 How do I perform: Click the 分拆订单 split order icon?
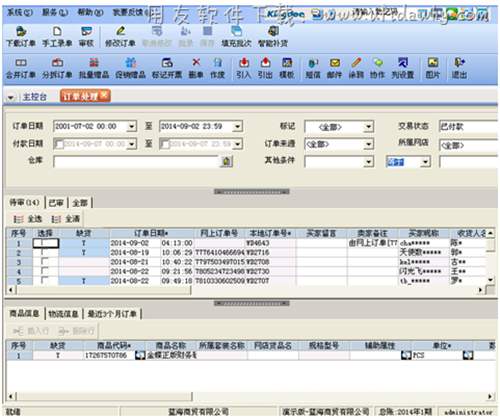coord(57,63)
